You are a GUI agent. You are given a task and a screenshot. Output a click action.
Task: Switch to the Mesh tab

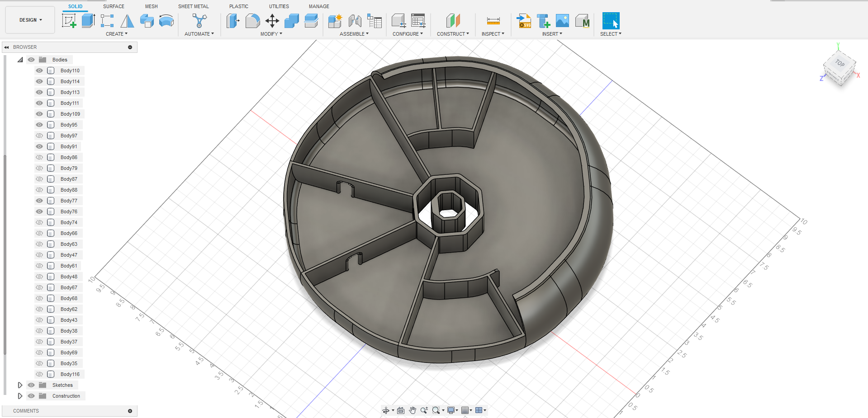tap(152, 6)
